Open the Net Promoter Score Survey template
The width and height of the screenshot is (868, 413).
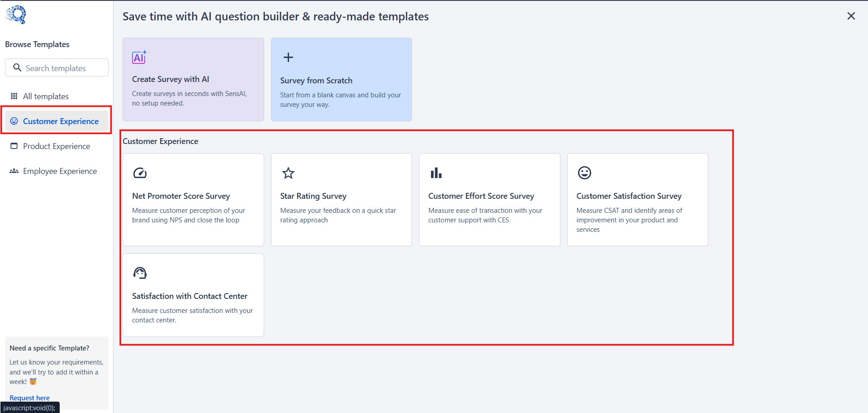click(x=193, y=200)
